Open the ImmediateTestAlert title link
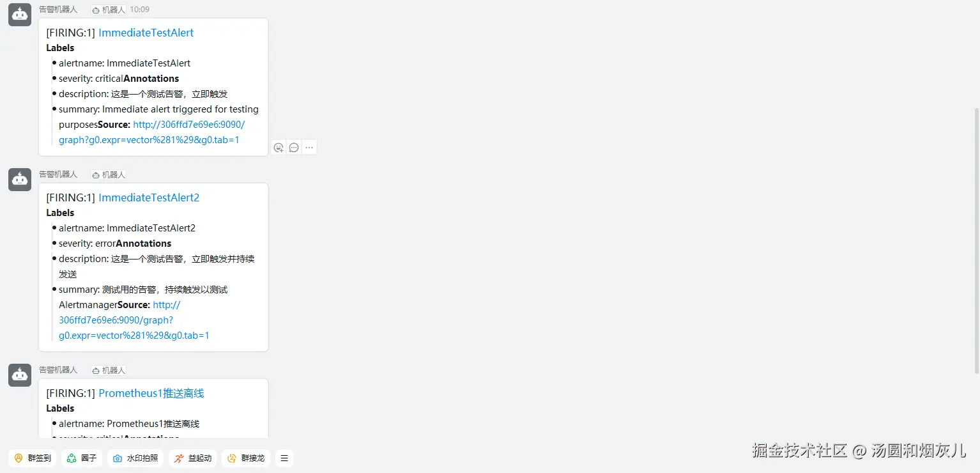The image size is (980, 473). tap(146, 33)
